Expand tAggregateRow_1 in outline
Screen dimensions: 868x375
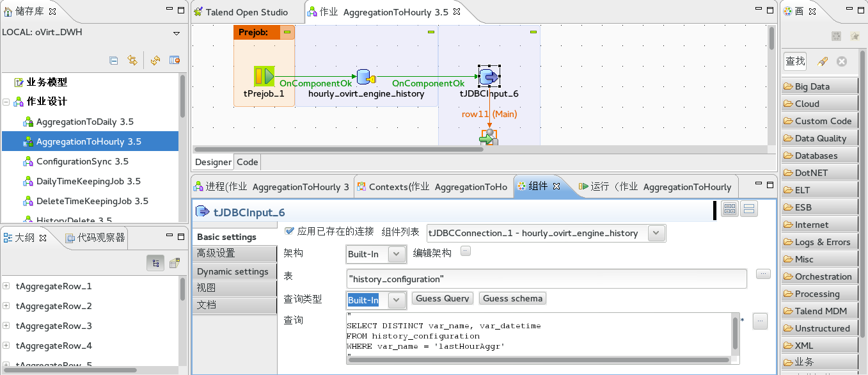click(x=6, y=286)
